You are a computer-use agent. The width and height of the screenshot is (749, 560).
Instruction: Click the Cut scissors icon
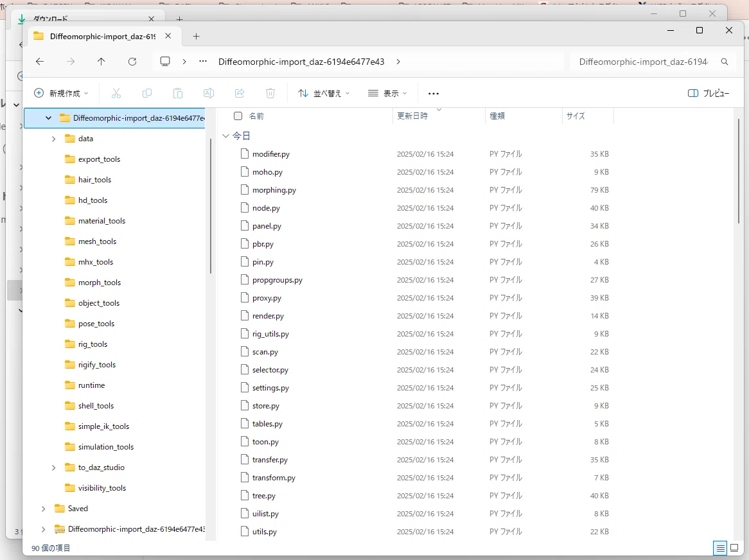116,93
